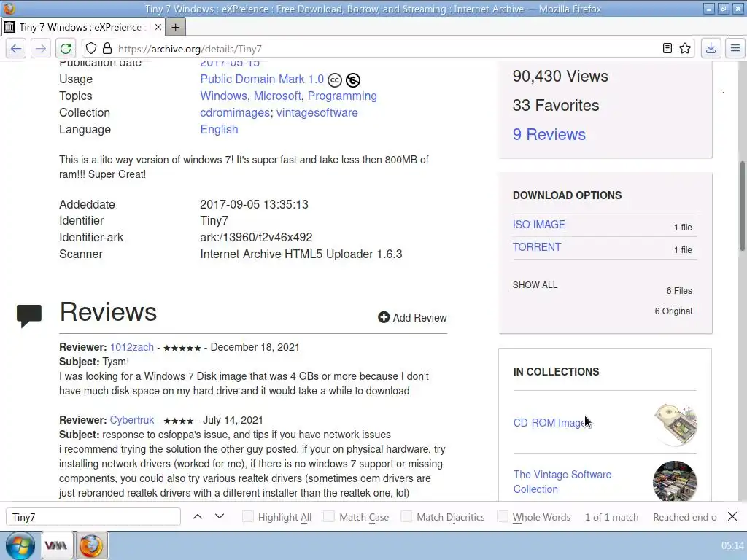The image size is (747, 560).
Task: Download the TORRENT file
Action: tap(537, 247)
